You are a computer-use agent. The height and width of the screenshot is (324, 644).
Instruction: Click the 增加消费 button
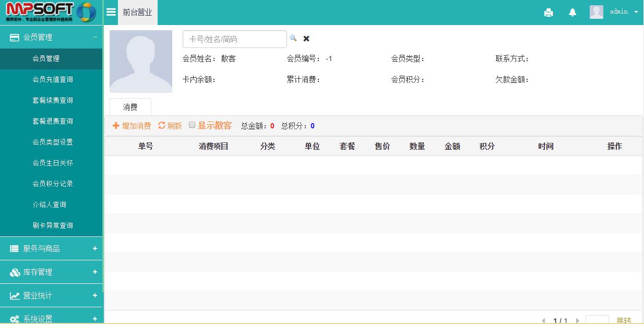(132, 126)
